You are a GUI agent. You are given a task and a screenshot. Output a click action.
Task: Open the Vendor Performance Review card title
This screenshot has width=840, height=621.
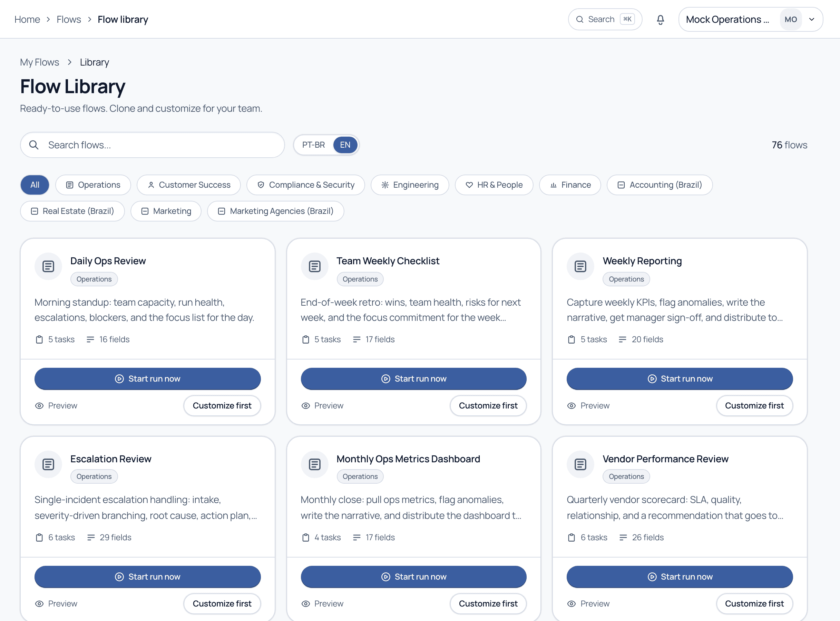point(665,459)
